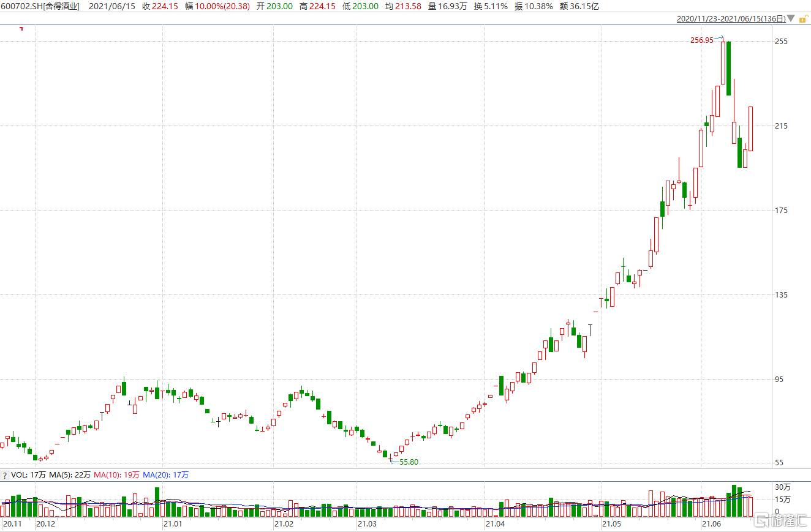
Task: Click the change value 幅 10.00%(20.38)
Action: click(217, 6)
